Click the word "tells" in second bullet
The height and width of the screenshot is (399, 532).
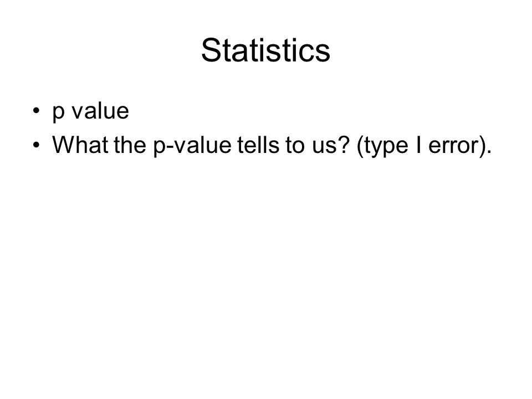pyautogui.click(x=258, y=145)
